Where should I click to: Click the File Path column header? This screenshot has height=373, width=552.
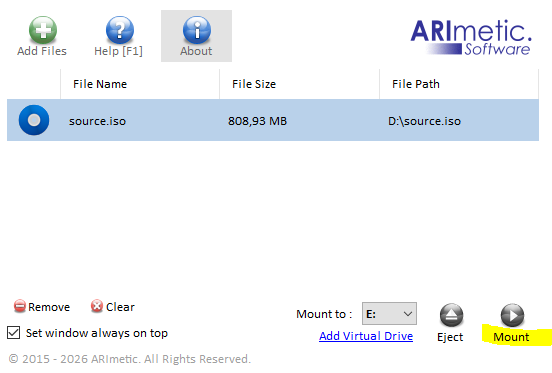coord(459,84)
